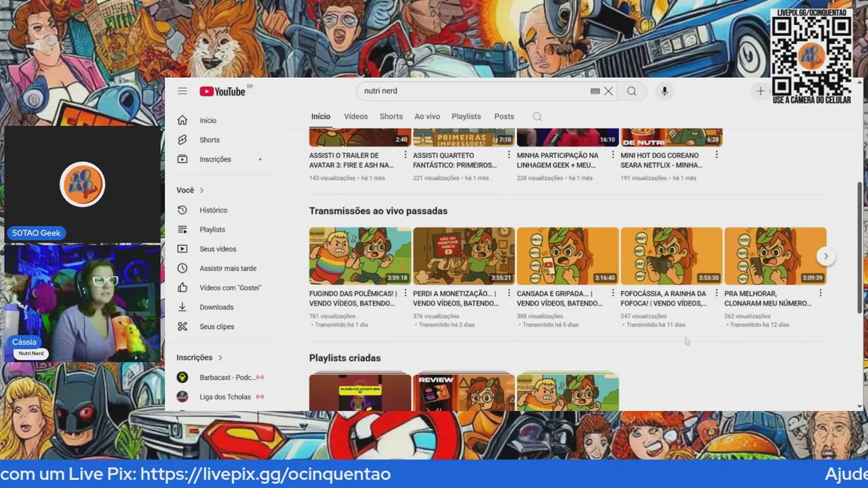Switch to the Ao vivo channel tab
Image resolution: width=868 pixels, height=488 pixels.
427,117
